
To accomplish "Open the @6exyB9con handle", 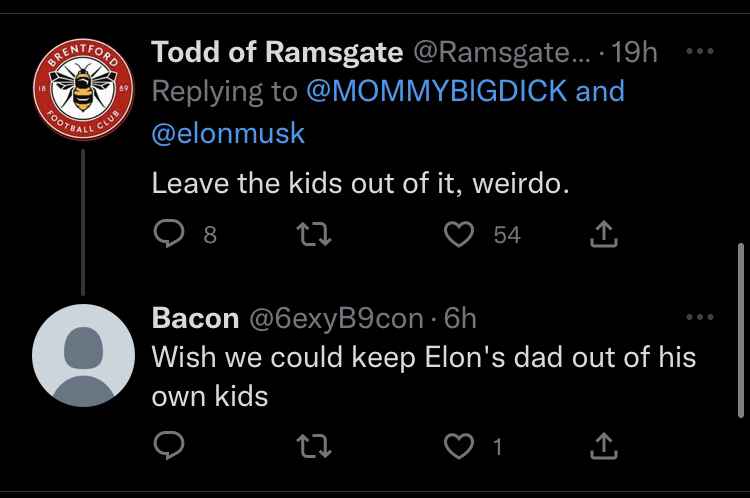I will (x=335, y=318).
